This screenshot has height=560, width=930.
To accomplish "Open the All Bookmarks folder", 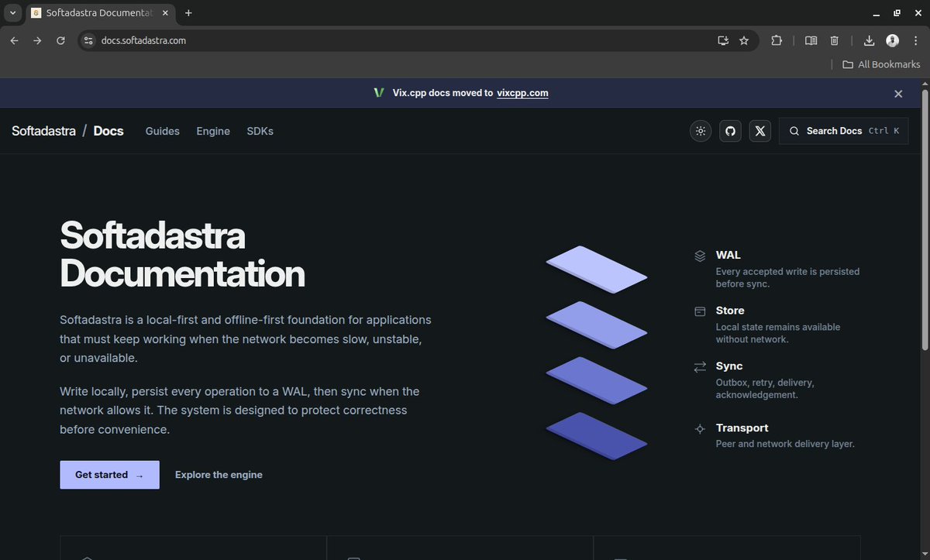I will click(x=881, y=64).
